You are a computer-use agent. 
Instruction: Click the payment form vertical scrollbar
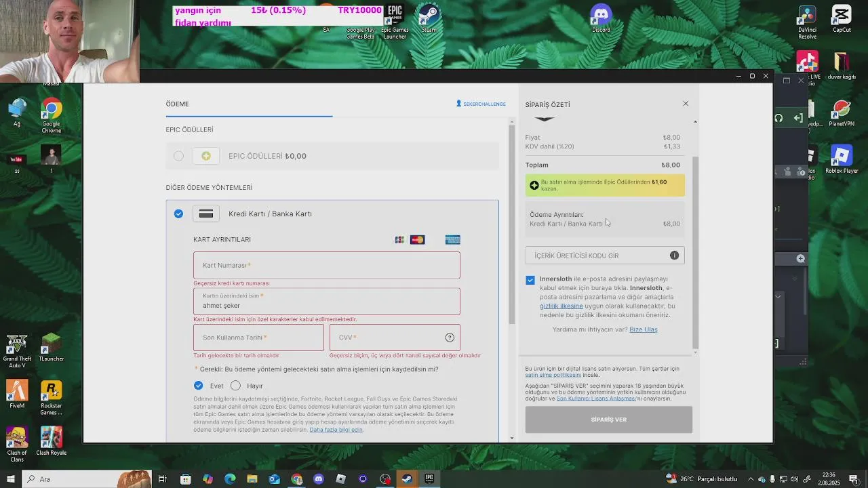pos(512,224)
